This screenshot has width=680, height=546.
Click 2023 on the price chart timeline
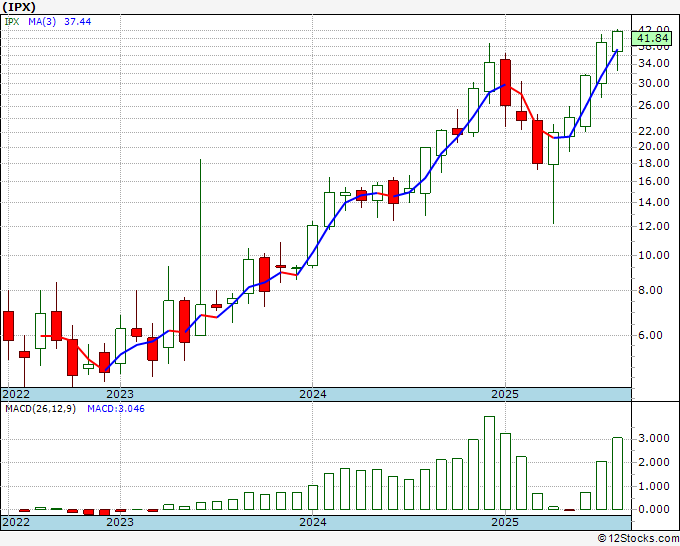(x=120, y=394)
